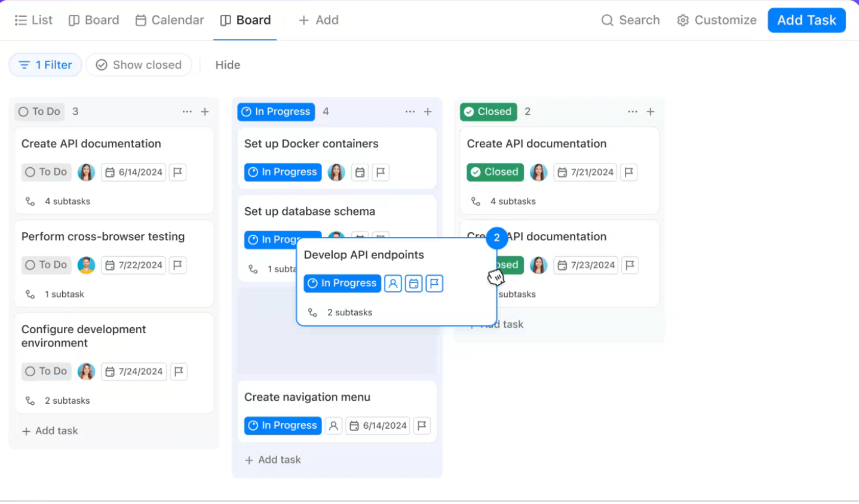The height and width of the screenshot is (504, 859).
Task: Toggle the 1 Filter button
Action: (45, 65)
